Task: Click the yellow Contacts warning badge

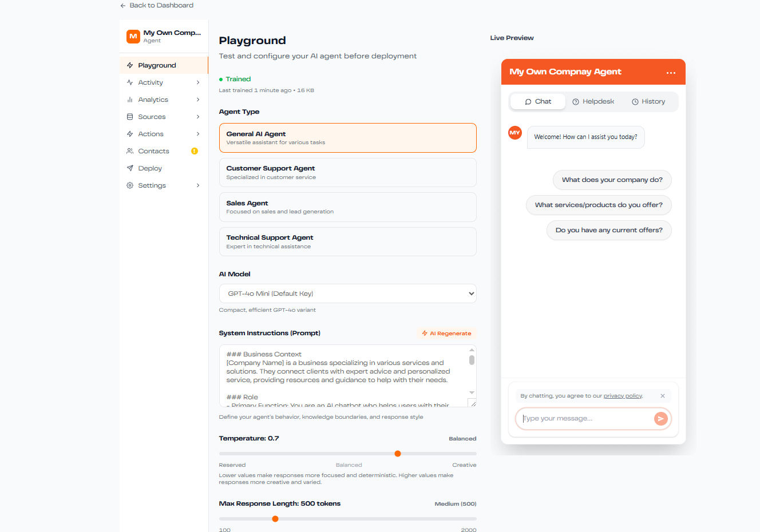Action: (x=195, y=151)
